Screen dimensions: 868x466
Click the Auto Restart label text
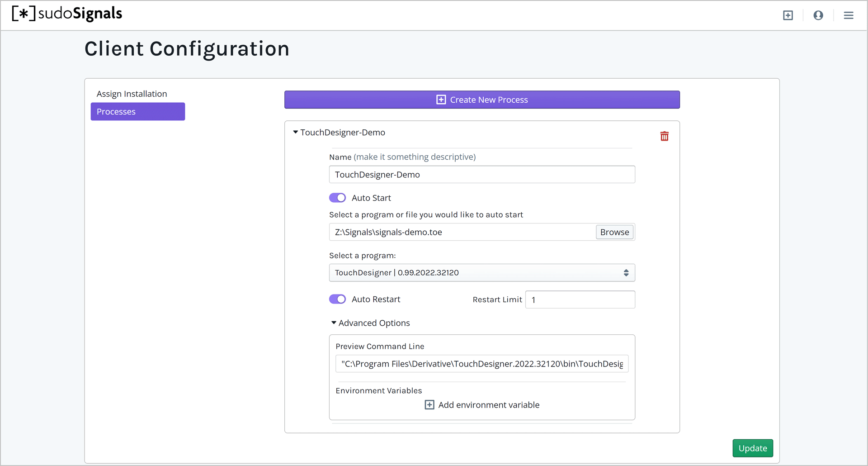coord(376,299)
